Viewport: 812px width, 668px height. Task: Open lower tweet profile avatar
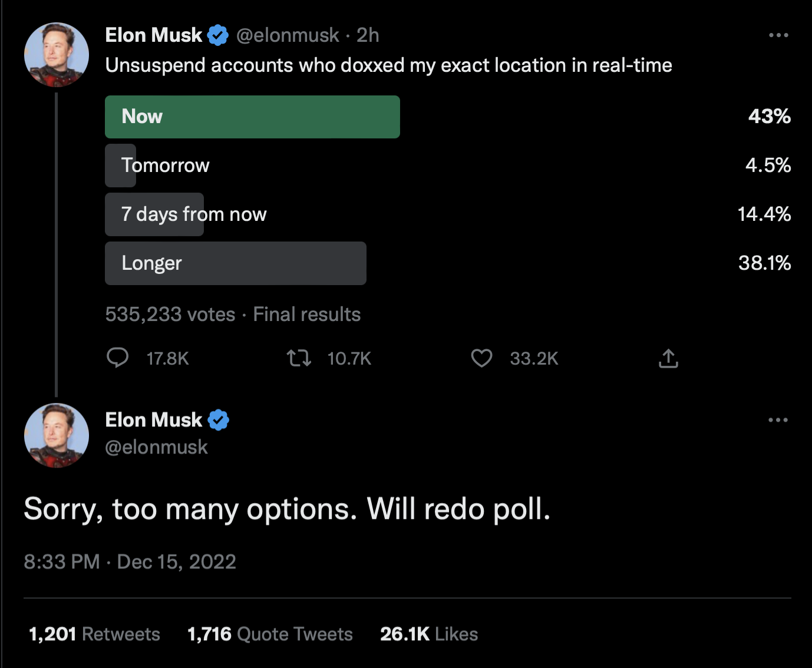[x=57, y=435]
